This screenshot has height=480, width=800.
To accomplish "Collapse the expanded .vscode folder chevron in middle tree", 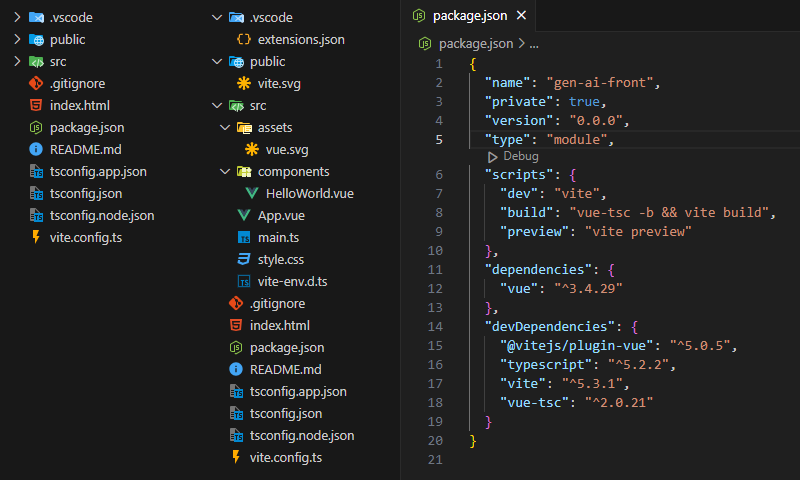I will coord(217,17).
